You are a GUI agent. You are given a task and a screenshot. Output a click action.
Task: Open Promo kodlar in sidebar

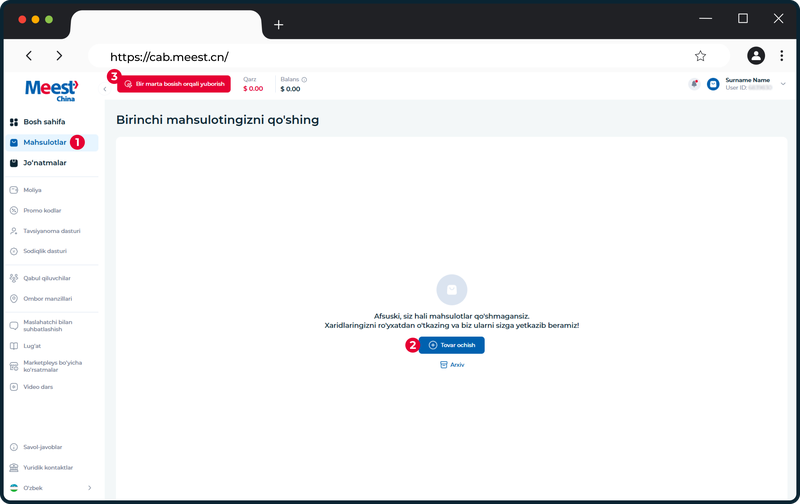[42, 210]
